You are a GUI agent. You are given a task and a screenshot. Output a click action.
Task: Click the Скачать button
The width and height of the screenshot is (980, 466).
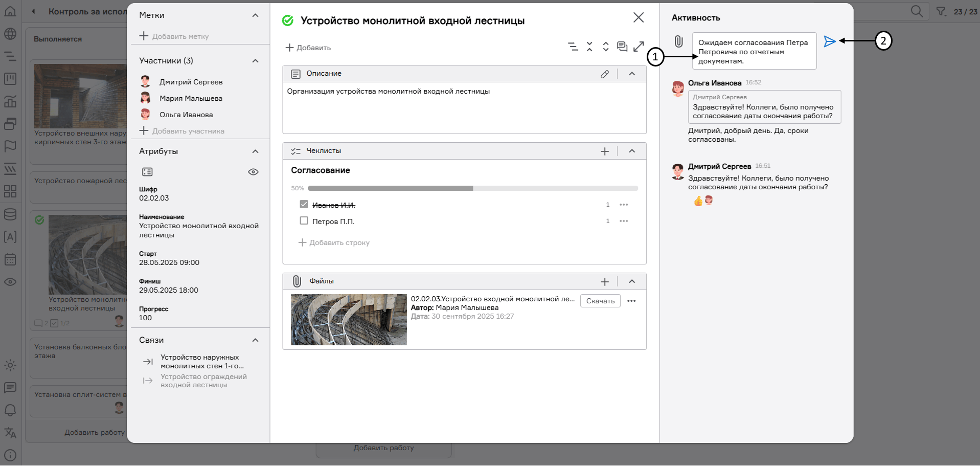click(x=600, y=301)
